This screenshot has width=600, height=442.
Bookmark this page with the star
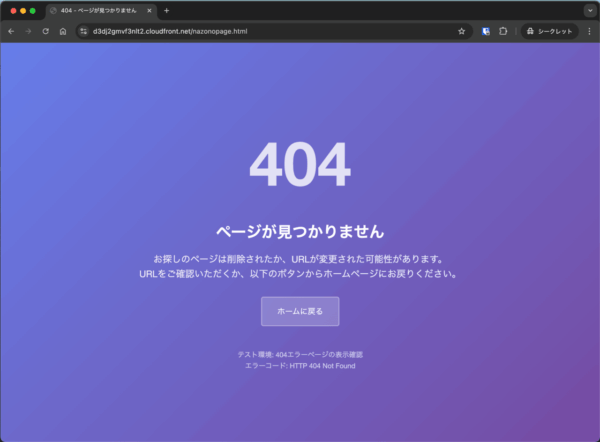(x=461, y=31)
